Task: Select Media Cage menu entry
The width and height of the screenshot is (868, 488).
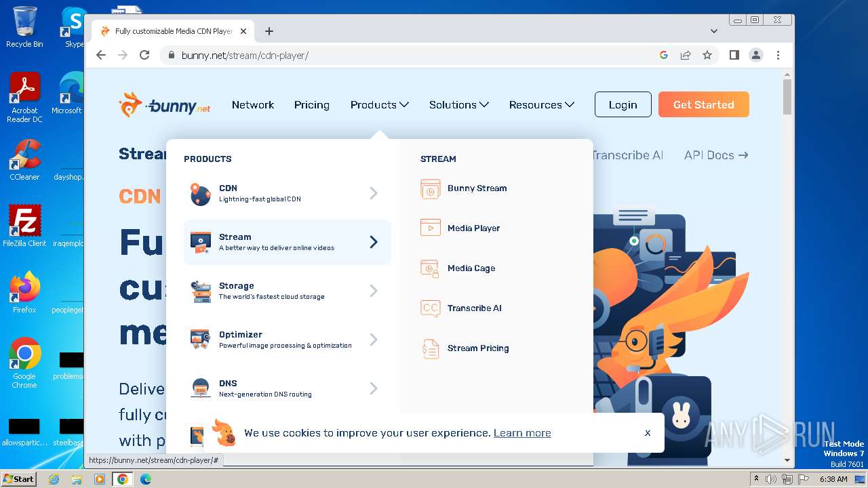Action: (x=471, y=268)
